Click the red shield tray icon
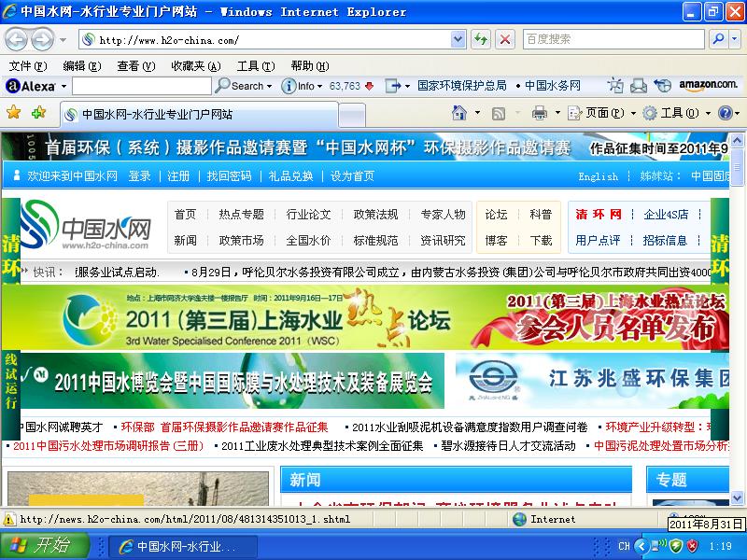Screen dimensions: 747x560 pyautogui.click(x=692, y=546)
